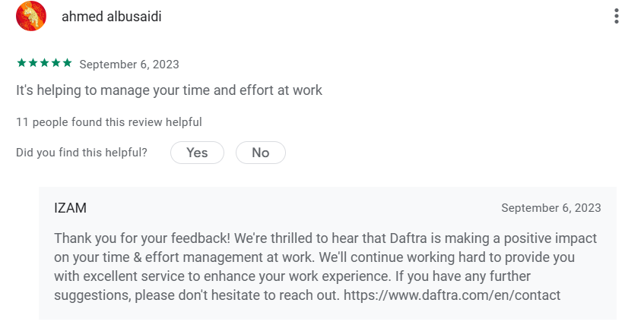Click the first star in the rating
This screenshot has height=328, width=644.
pos(21,63)
